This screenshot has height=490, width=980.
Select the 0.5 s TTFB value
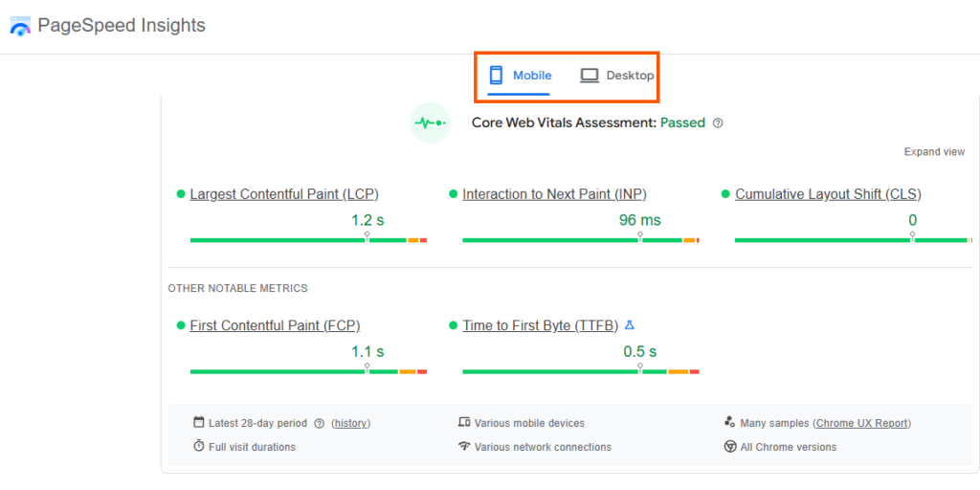(640, 351)
